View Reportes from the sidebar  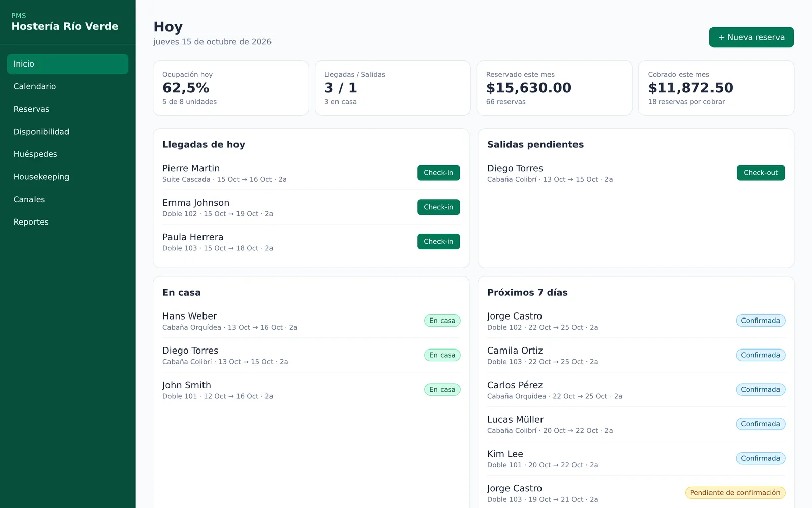67,222
